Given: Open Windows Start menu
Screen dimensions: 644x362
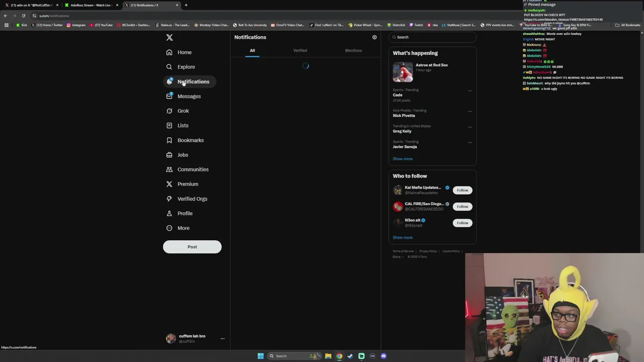Looking at the screenshot, I should [261, 356].
